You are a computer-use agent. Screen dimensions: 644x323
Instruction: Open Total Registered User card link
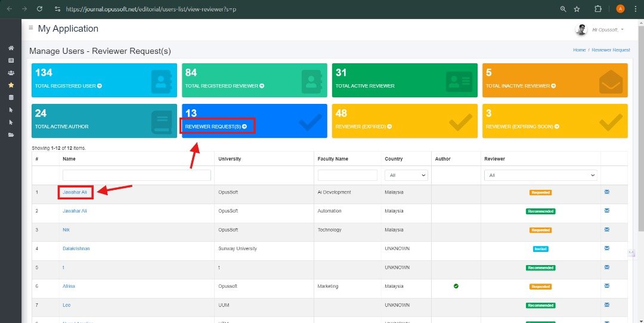69,86
